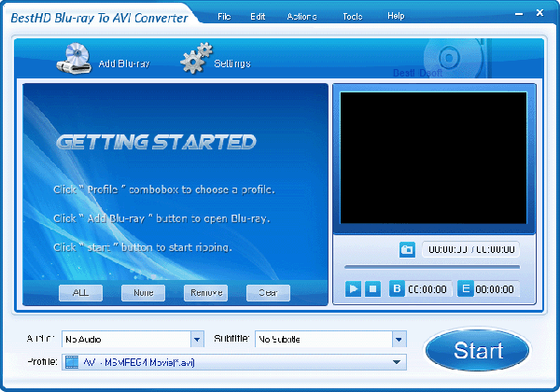Click the Add Blu-ray disc icon

pos(74,58)
